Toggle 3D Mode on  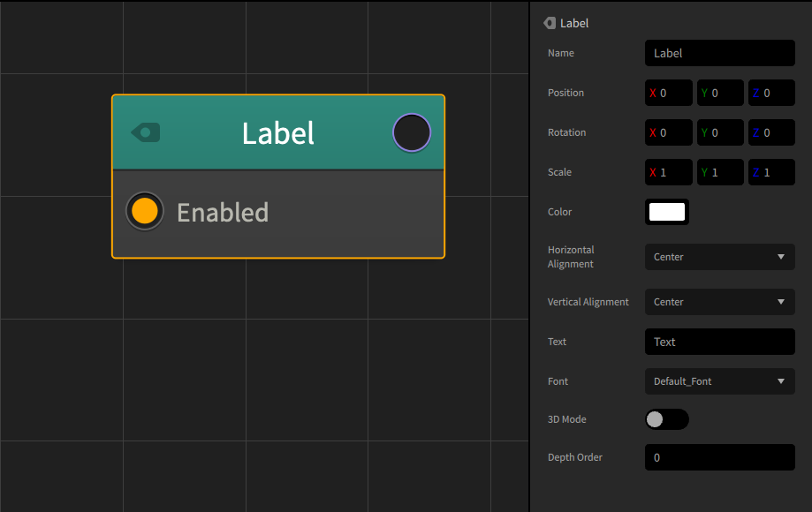pos(666,419)
